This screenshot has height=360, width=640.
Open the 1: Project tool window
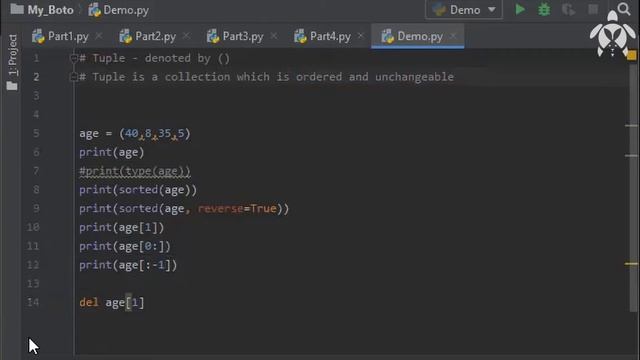point(13,62)
